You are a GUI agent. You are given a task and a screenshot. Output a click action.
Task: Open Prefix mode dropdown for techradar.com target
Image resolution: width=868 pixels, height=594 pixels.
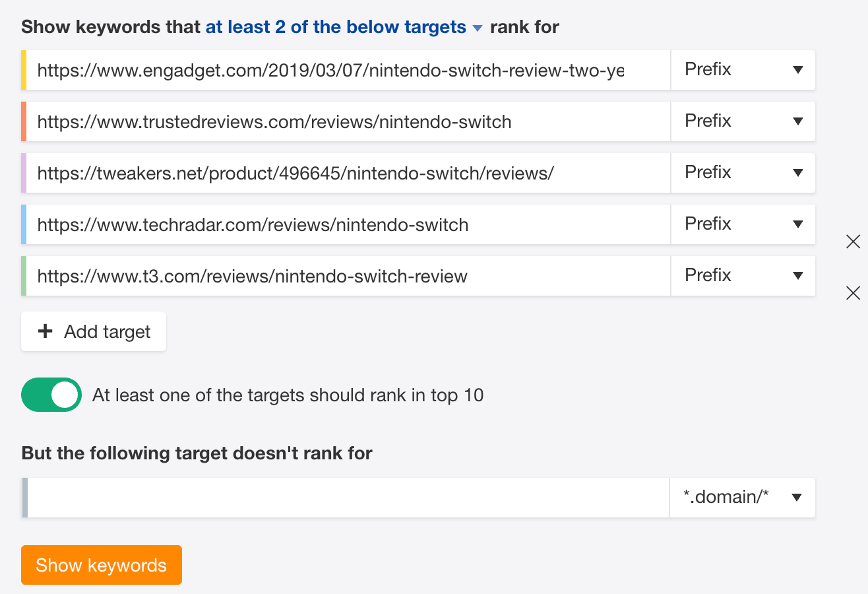tap(743, 224)
